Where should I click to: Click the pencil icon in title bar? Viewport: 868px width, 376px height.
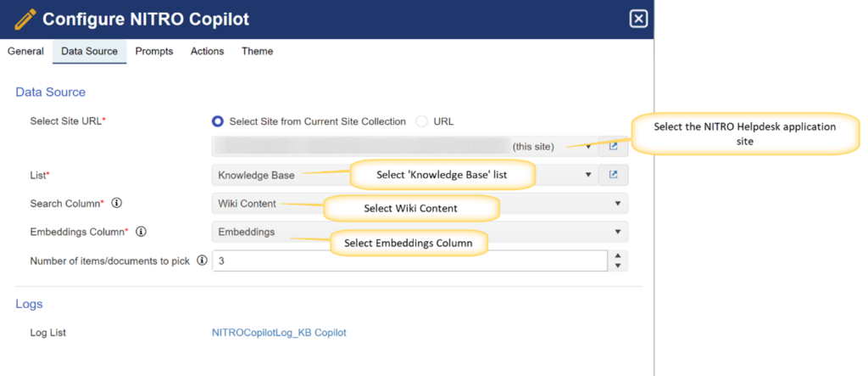click(25, 20)
